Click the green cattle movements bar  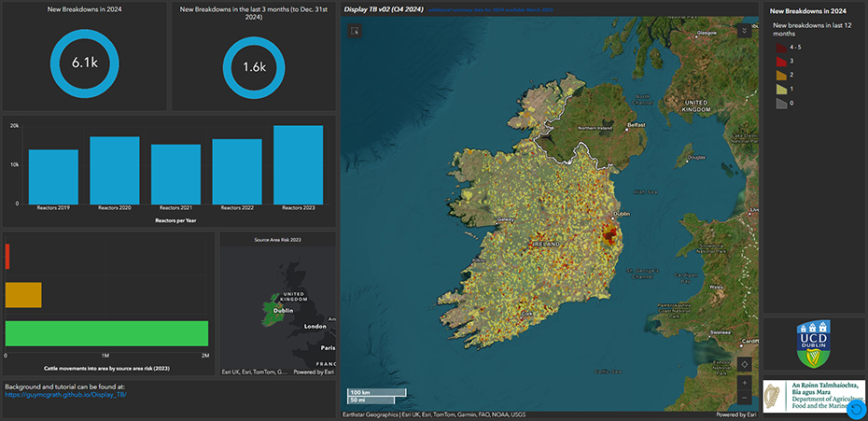click(x=106, y=333)
